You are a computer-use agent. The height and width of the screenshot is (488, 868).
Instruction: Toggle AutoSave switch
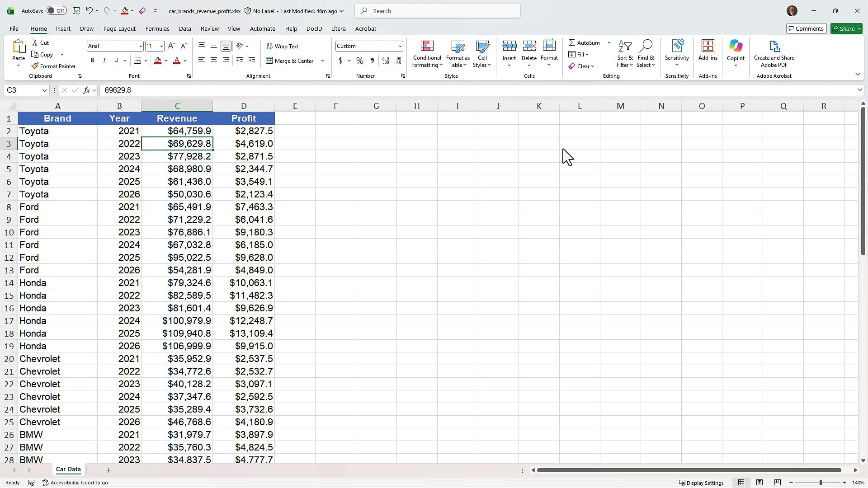pos(57,11)
